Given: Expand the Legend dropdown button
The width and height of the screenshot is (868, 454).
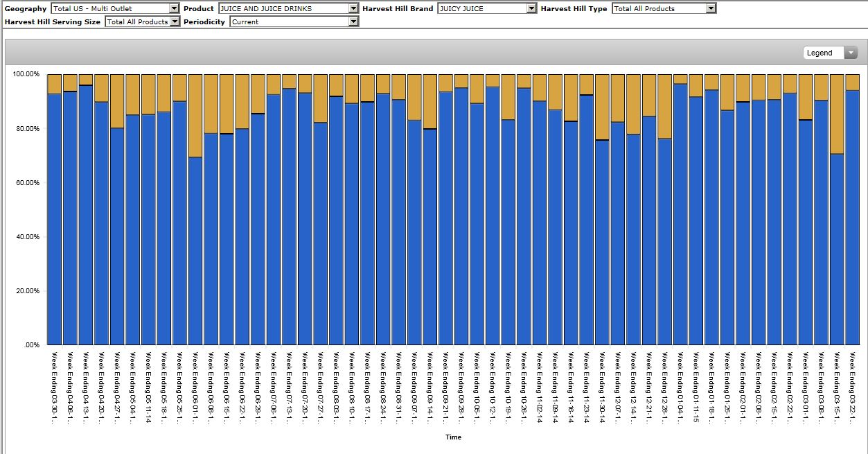Looking at the screenshot, I should 850,53.
